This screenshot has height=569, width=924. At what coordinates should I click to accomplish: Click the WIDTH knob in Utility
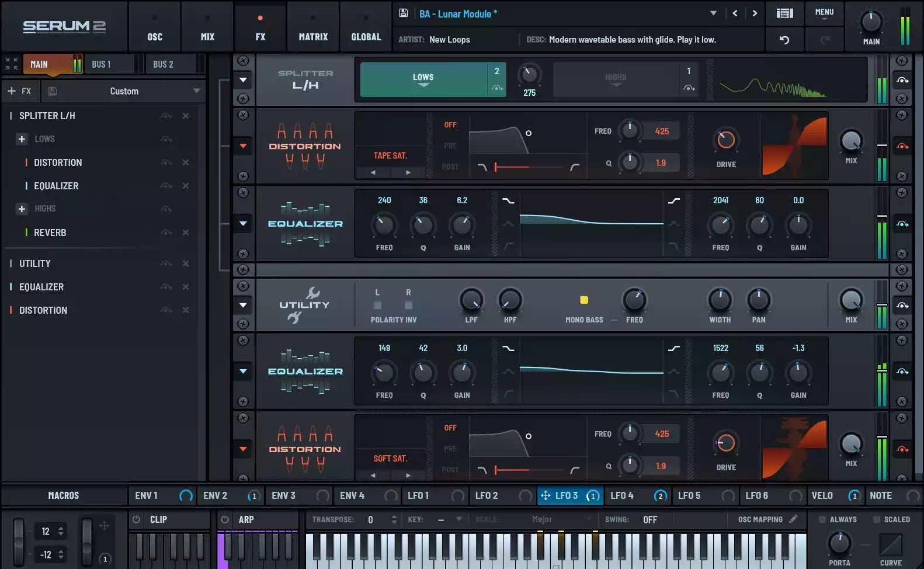point(720,300)
